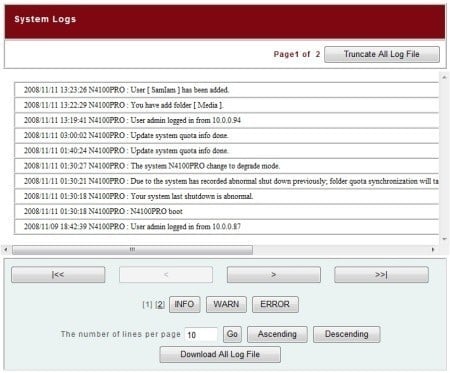This screenshot has width=450, height=373.
Task: Select log entry 'You have add folder [ Media ]'
Action: 226,105
